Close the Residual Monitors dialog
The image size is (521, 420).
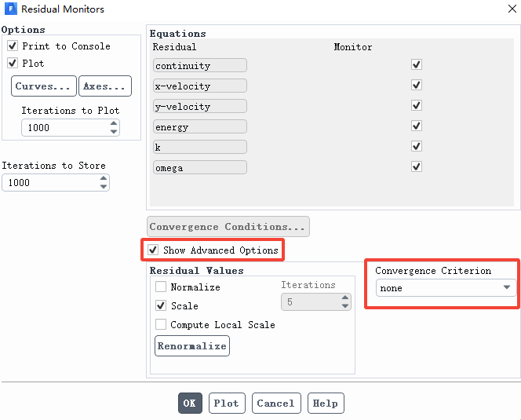[512, 9]
